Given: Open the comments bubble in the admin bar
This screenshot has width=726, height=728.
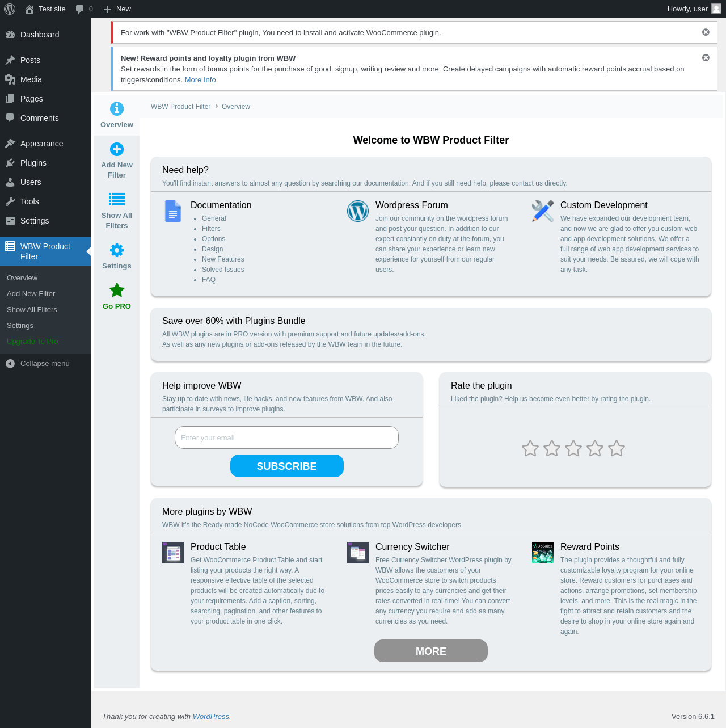Looking at the screenshot, I should tap(80, 9).
